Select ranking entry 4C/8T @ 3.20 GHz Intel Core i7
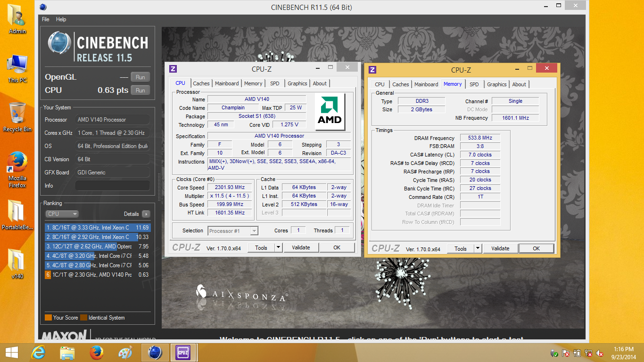The height and width of the screenshot is (362, 644). 98,256
